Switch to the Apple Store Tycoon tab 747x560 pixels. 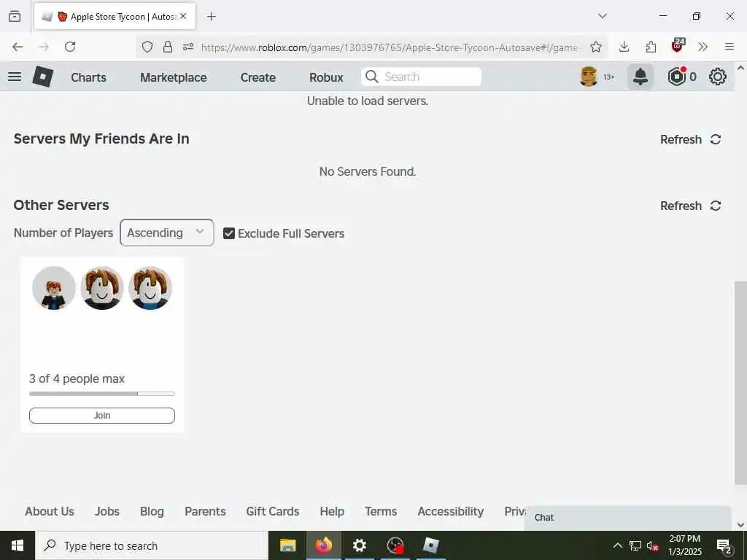pos(115,17)
